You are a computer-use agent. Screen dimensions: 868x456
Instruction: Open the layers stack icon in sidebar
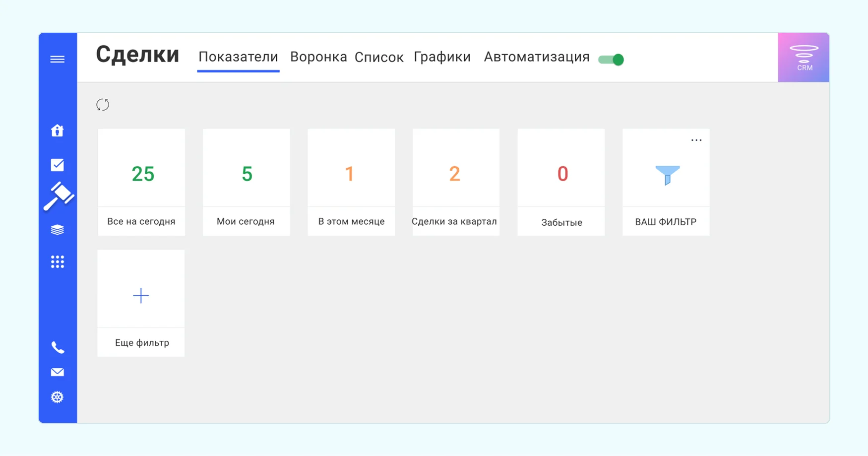(58, 230)
